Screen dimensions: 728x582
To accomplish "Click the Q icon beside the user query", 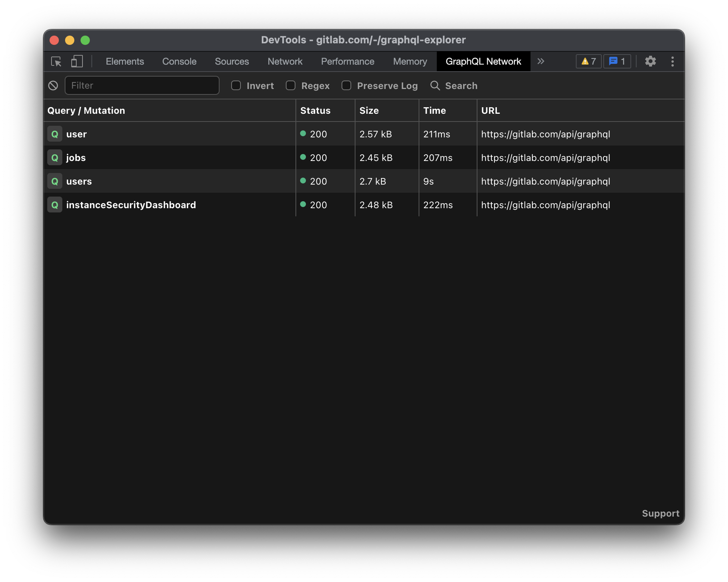I will click(55, 134).
